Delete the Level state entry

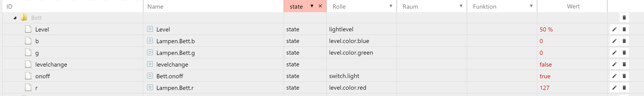(624, 29)
